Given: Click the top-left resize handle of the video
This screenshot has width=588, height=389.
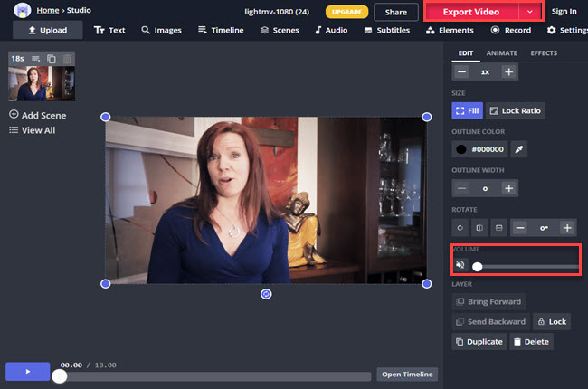Looking at the screenshot, I should [x=106, y=117].
